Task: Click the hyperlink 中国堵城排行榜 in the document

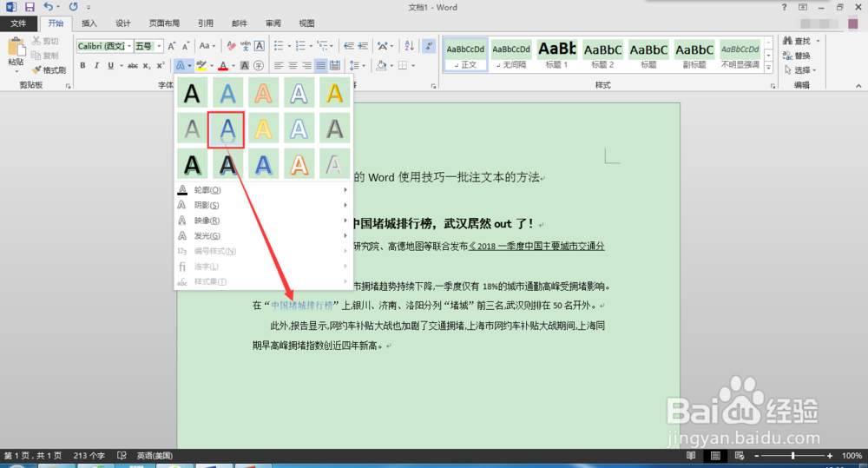Action: point(302,305)
